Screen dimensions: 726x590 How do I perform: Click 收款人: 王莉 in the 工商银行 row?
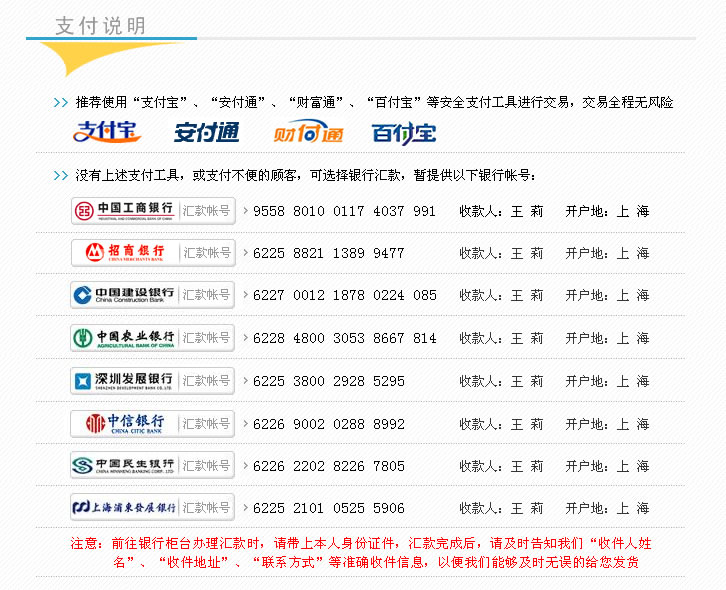pyautogui.click(x=501, y=212)
